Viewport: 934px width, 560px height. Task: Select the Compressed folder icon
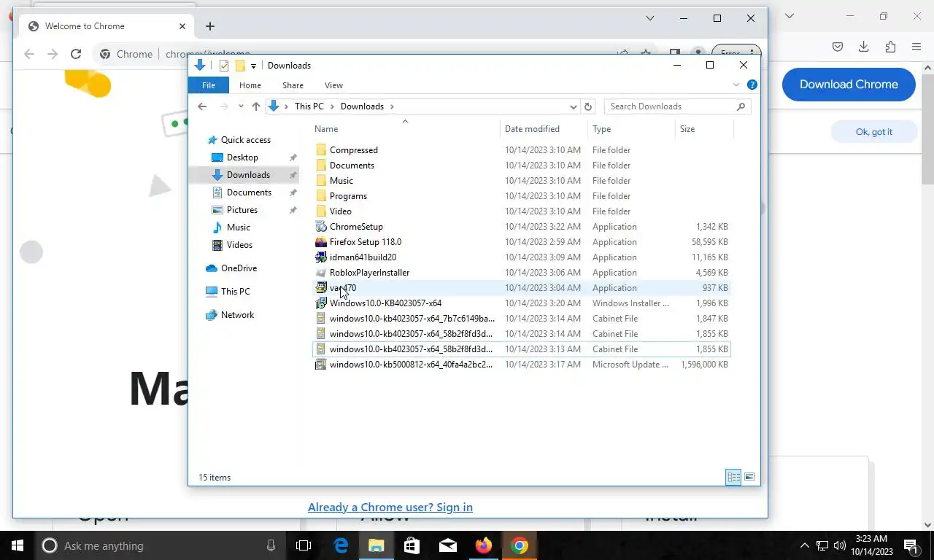(x=320, y=150)
